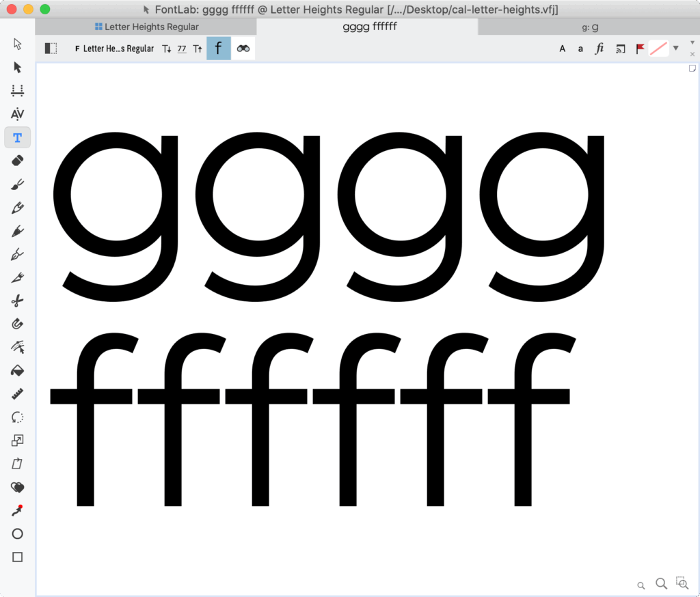The height and width of the screenshot is (597, 700).
Task: Toggle the fi ligature features button
Action: coord(600,48)
